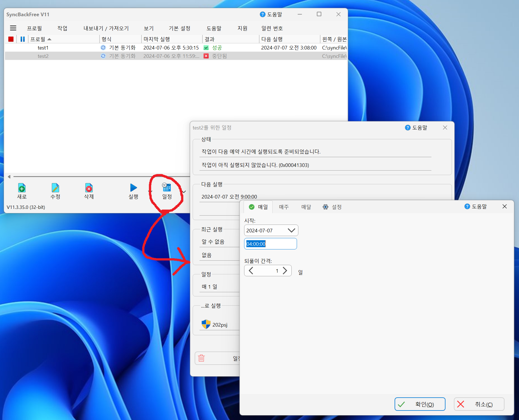
Task: Open the 도움말 menu in the menu bar
Action: [214, 28]
